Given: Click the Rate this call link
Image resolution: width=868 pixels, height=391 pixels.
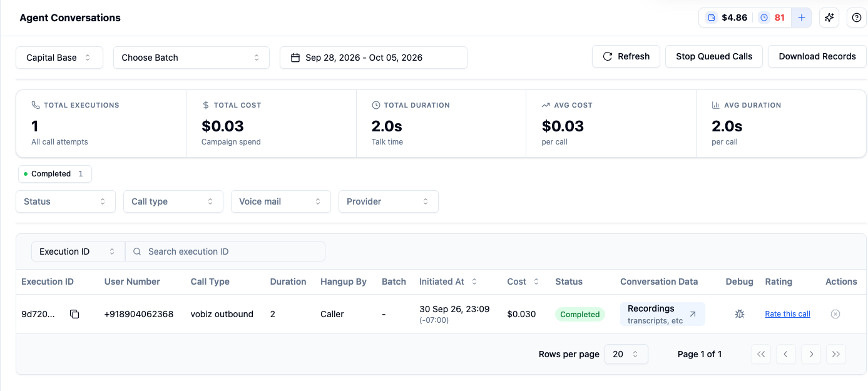Looking at the screenshot, I should 787,314.
